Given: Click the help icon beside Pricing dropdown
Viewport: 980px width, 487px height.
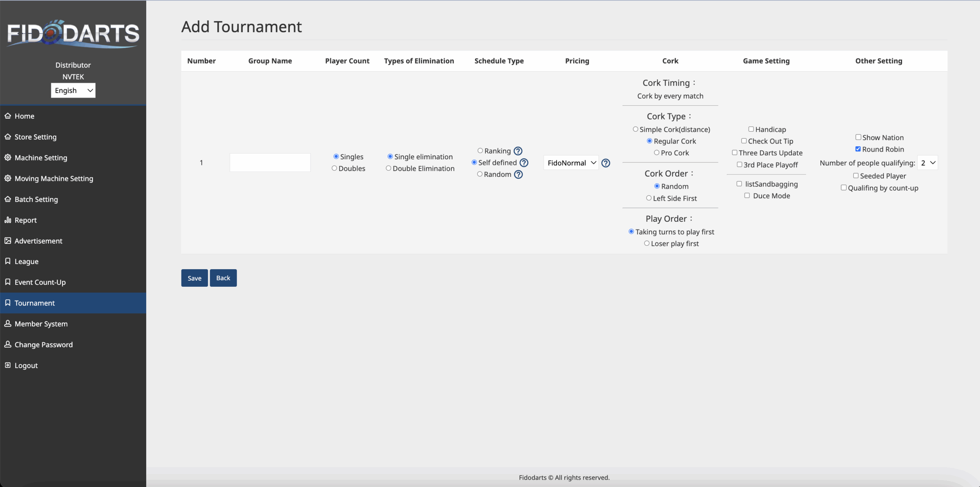Looking at the screenshot, I should coord(606,163).
